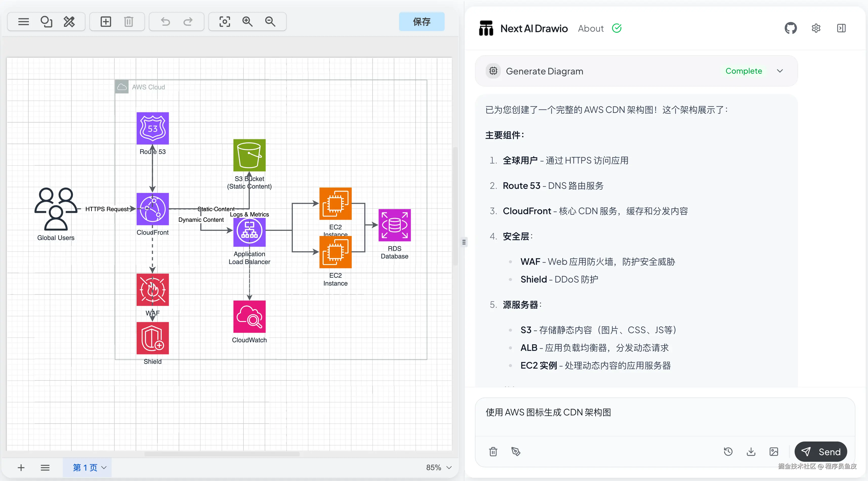Delete selection with the toolbar trash icon
This screenshot has height=481, width=868.
click(128, 22)
